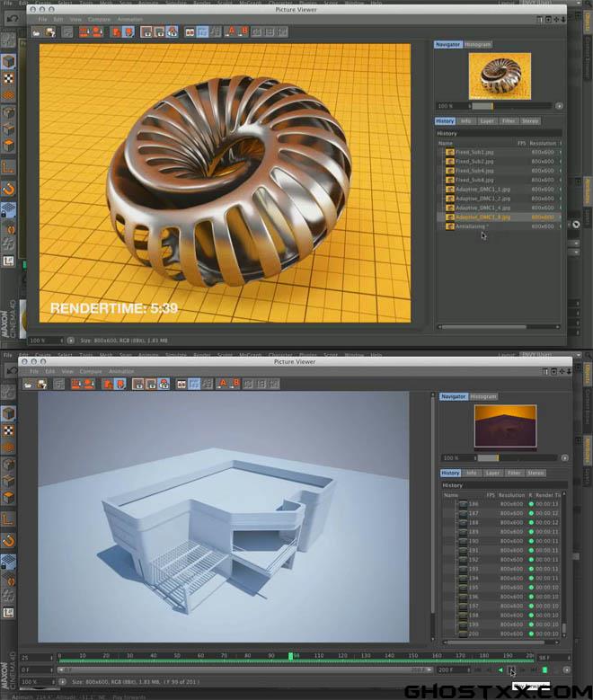Click Resolution column header in torus History

coord(543,144)
